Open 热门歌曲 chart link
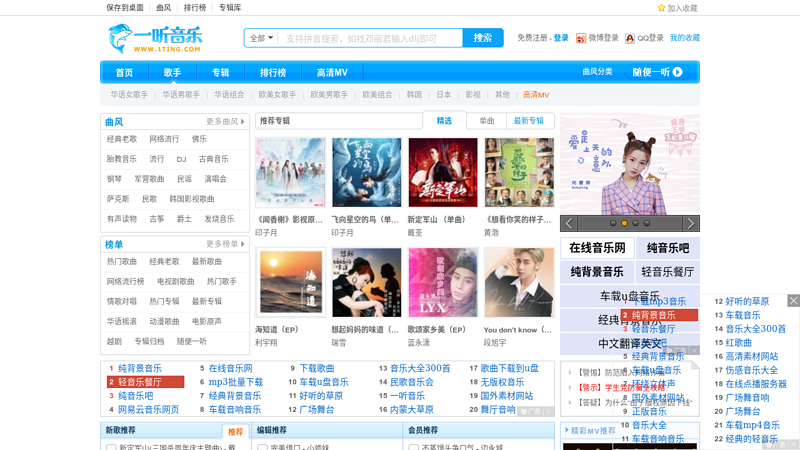The height and width of the screenshot is (450, 800). click(121, 261)
